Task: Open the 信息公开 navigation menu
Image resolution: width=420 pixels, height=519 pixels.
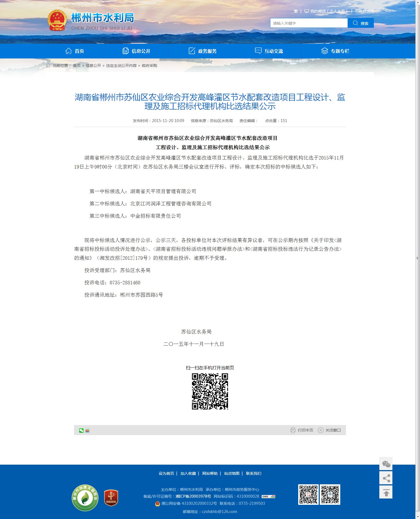Action: (136, 51)
